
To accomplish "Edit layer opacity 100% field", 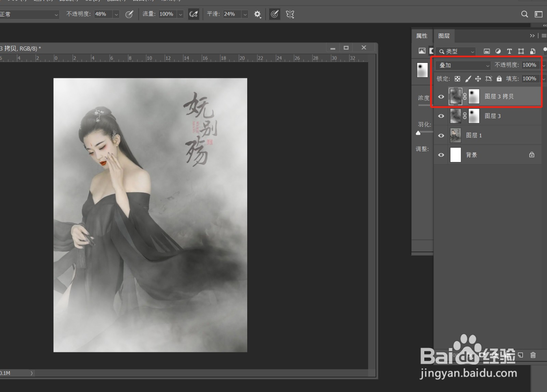I will tap(530, 65).
